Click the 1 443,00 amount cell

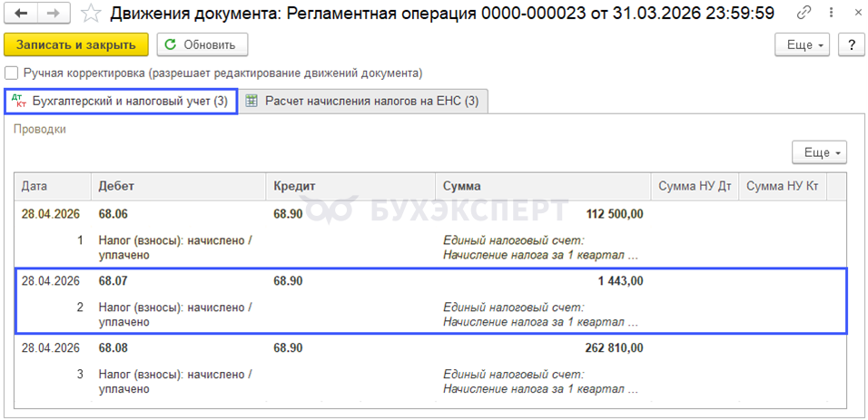pos(620,281)
